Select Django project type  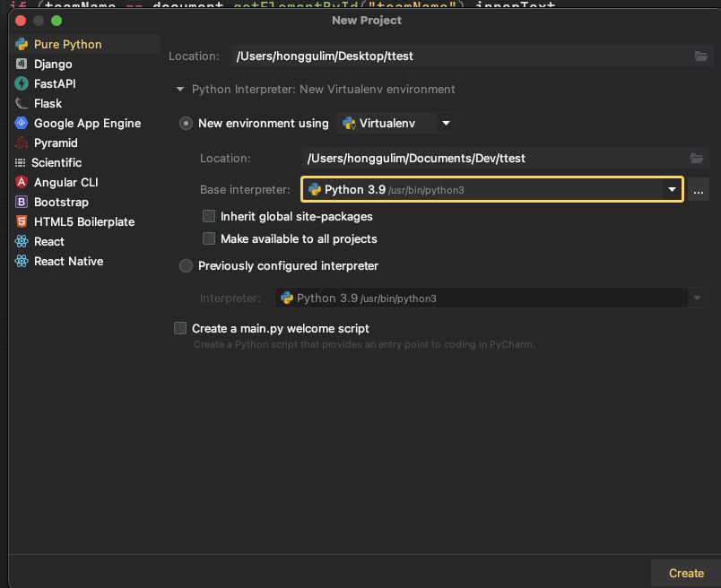pos(85,64)
